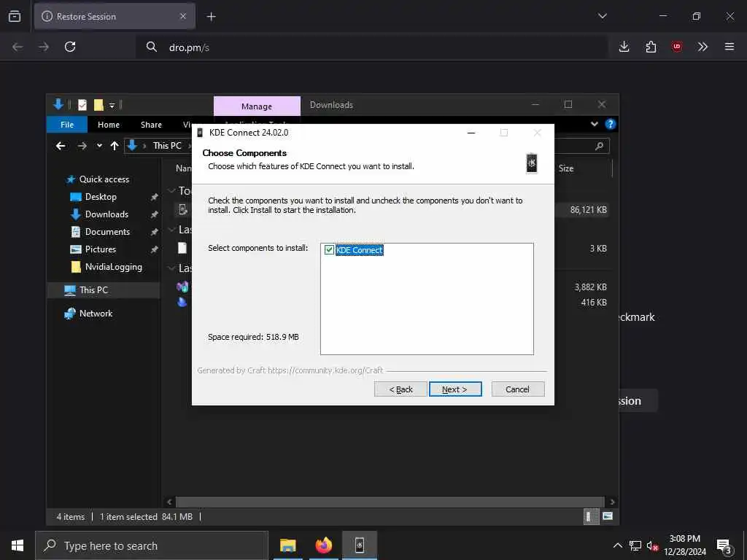This screenshot has height=560, width=747.
Task: Click the Back button in installer
Action: tap(400, 389)
